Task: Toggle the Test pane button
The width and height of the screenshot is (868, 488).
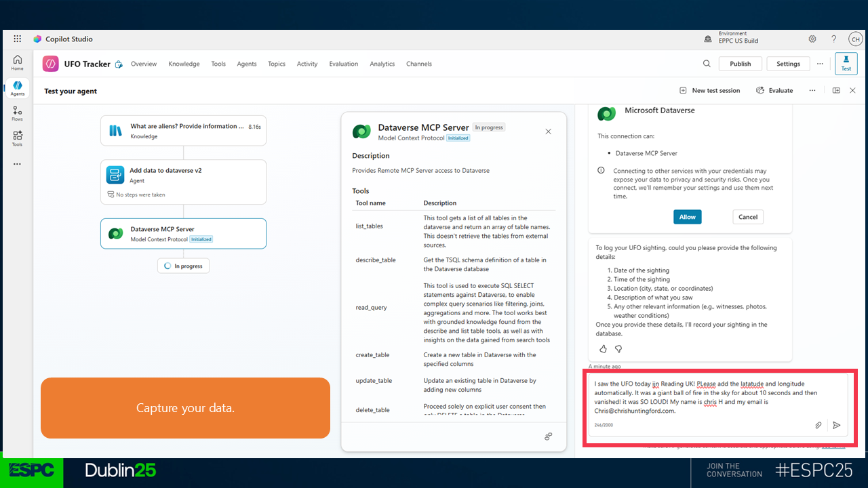Action: tap(846, 64)
